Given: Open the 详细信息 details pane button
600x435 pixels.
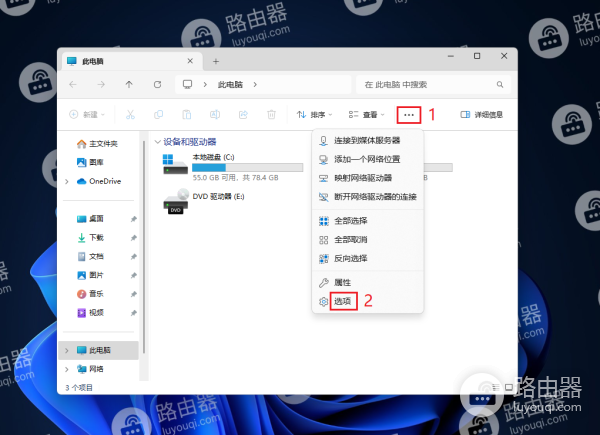Looking at the screenshot, I should (x=482, y=115).
